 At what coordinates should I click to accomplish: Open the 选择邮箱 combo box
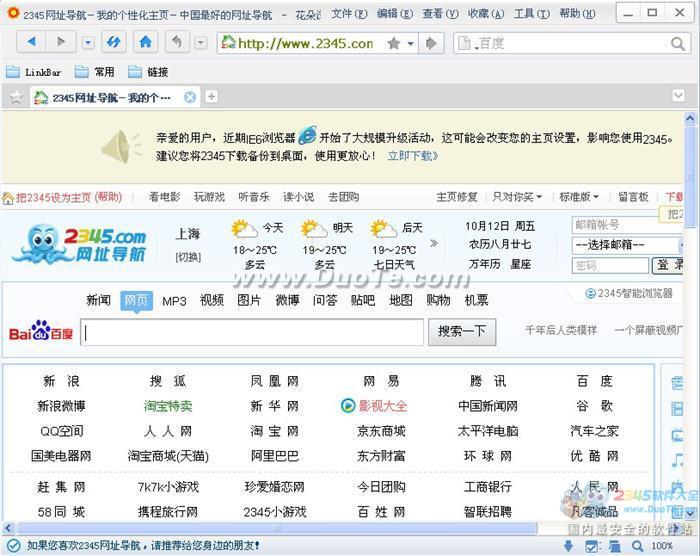[627, 245]
